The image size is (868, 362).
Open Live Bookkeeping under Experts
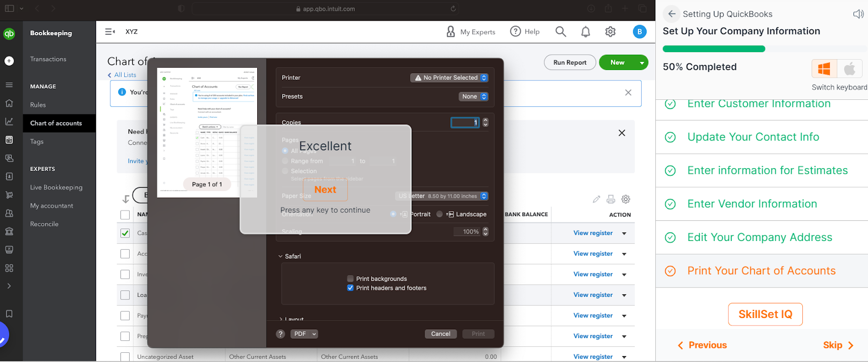(x=56, y=187)
